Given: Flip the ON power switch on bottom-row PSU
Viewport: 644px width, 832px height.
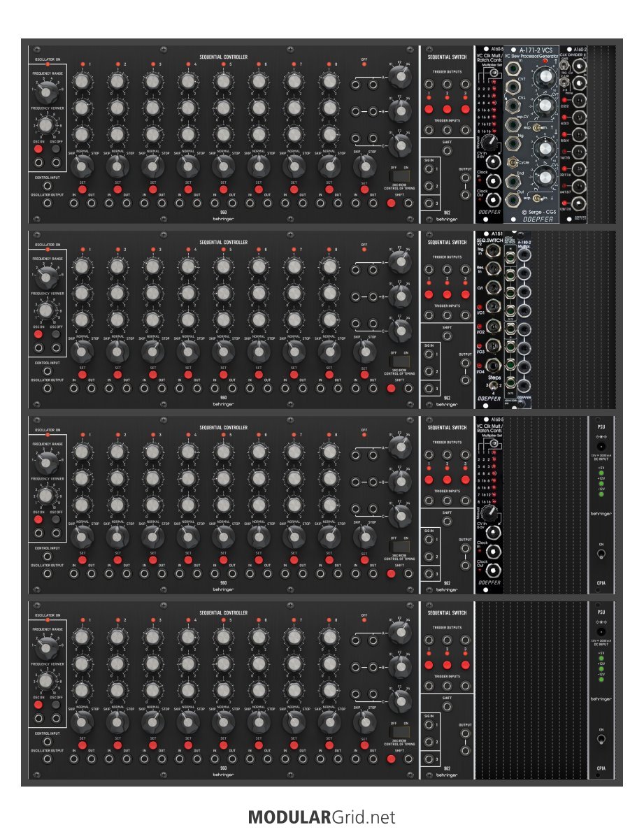Looking at the screenshot, I should (601, 740).
